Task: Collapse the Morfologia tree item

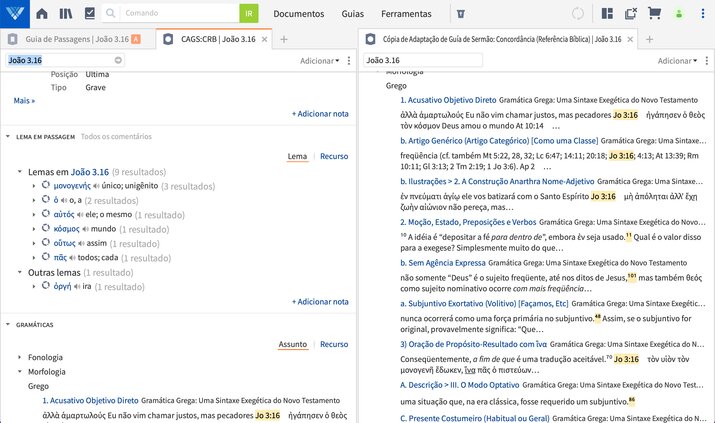Action: (x=20, y=371)
